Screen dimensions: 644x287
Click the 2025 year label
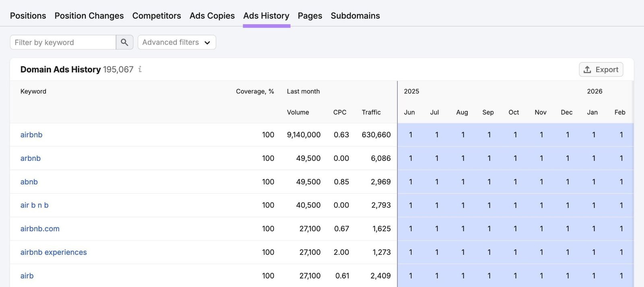pyautogui.click(x=411, y=91)
